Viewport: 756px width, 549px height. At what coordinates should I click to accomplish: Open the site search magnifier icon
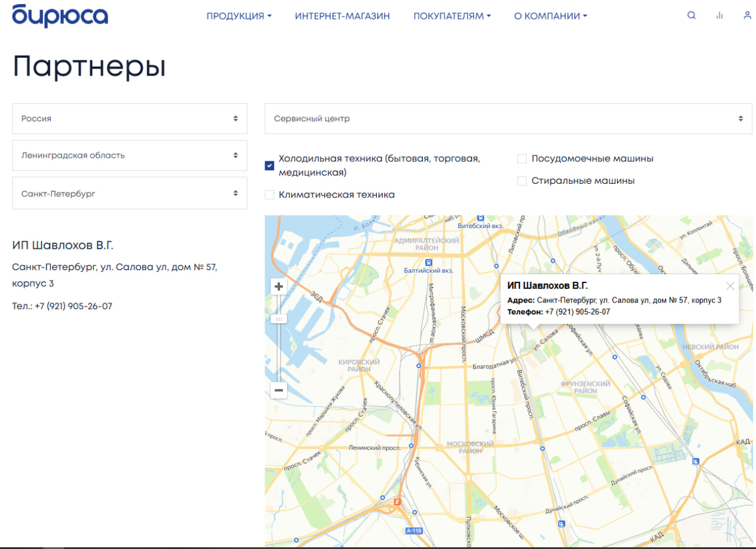coord(691,16)
